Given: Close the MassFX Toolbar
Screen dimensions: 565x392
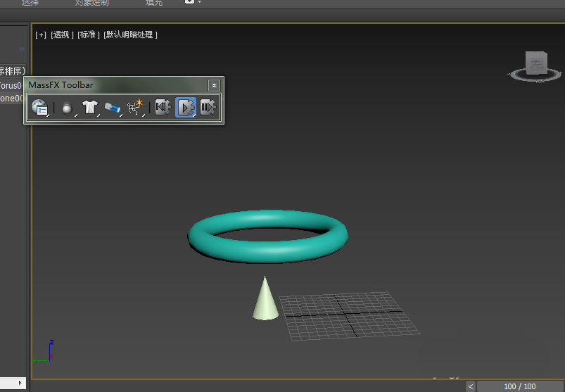Looking at the screenshot, I should point(214,85).
